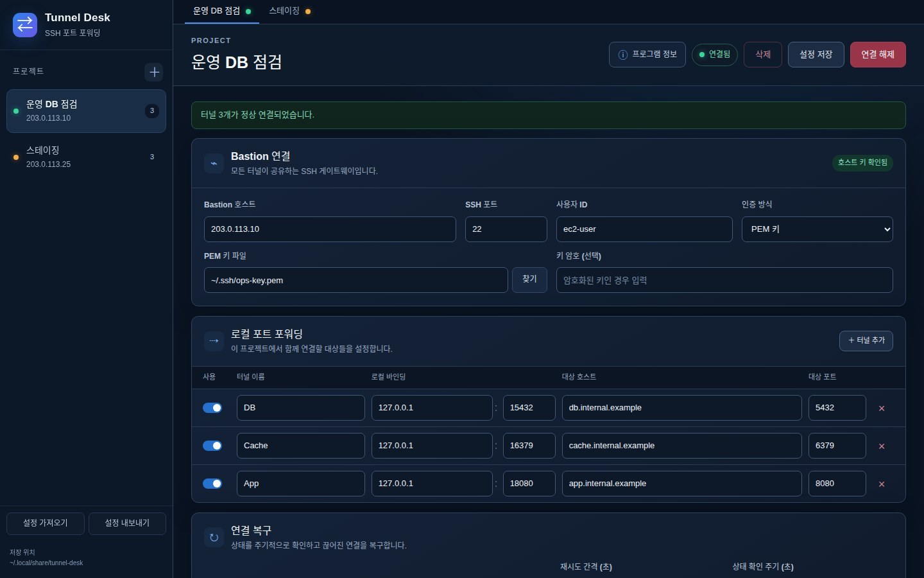Add a tunnel with 터널 추가
This screenshot has height=578, width=924.
pos(866,341)
